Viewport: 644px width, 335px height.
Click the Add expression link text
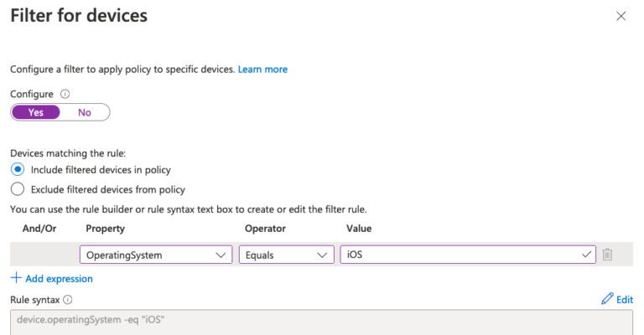tap(59, 278)
